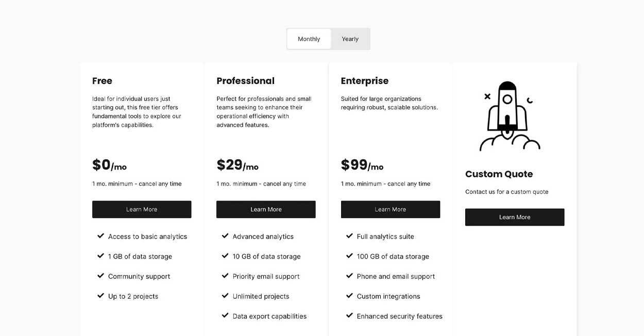The image size is (644, 336).
Task: Switch billing to Monthly
Action: [309, 39]
